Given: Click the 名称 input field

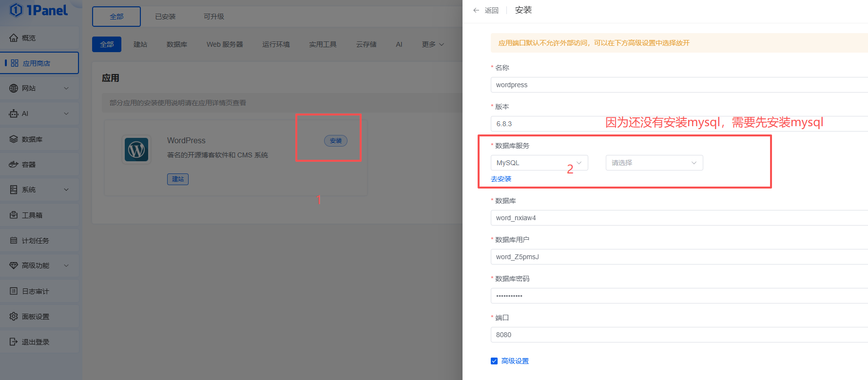Looking at the screenshot, I should tap(679, 85).
